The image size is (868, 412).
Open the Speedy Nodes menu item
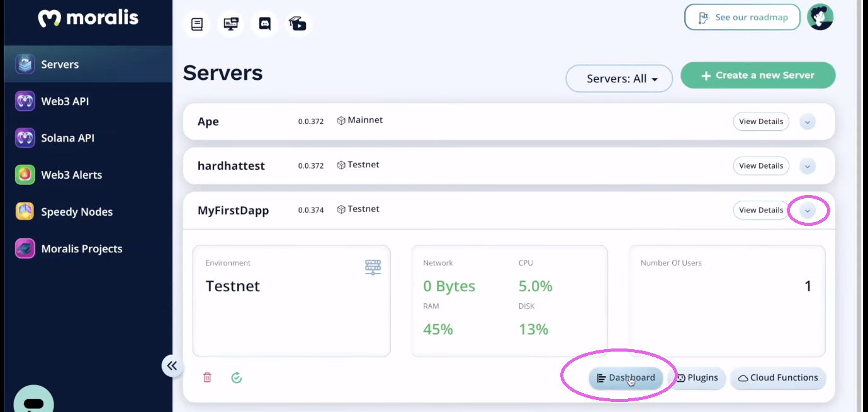tap(88, 212)
